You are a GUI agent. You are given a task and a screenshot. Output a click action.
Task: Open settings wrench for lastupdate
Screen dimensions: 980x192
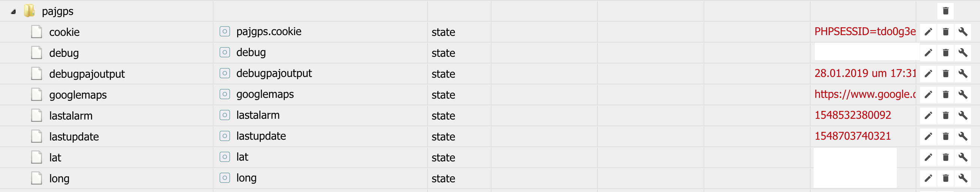[963, 136]
